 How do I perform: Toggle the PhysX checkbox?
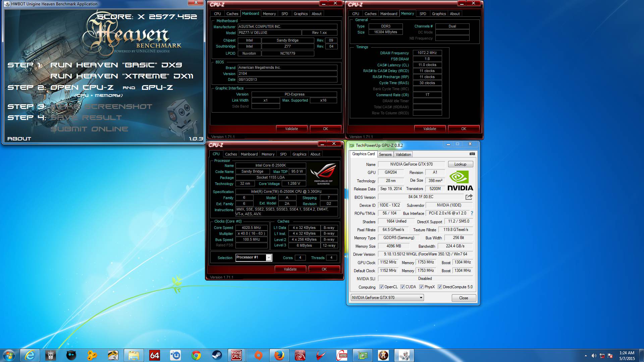(421, 287)
